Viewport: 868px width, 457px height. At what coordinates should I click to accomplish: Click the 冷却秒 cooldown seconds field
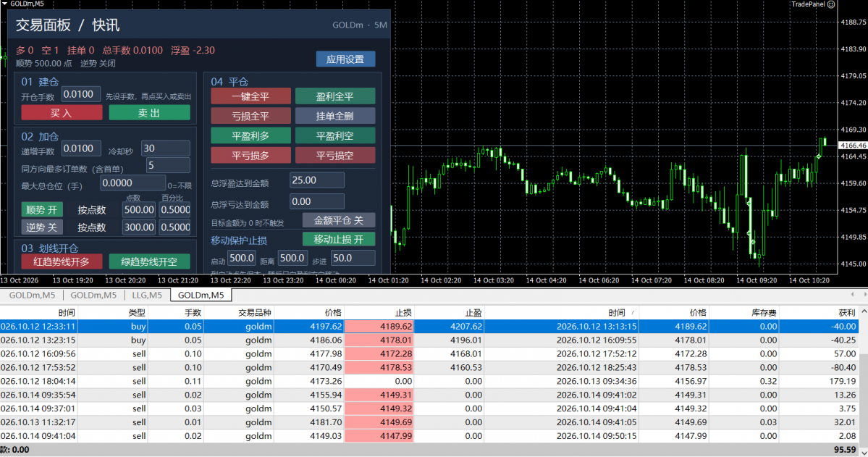point(166,148)
